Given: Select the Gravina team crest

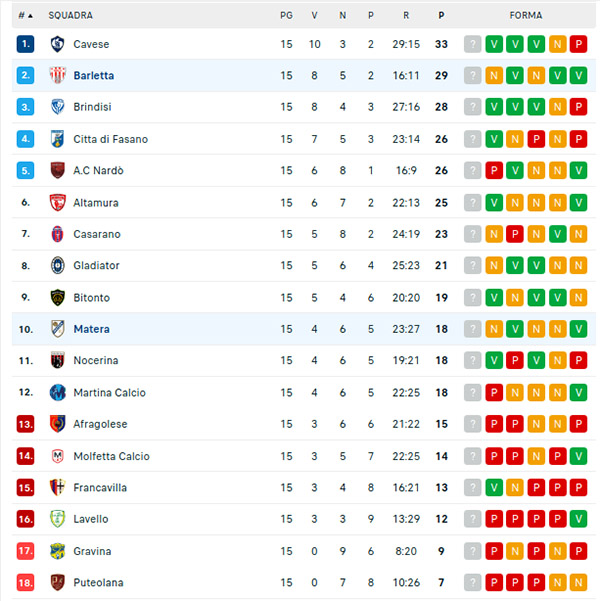Looking at the screenshot, I should (58, 551).
